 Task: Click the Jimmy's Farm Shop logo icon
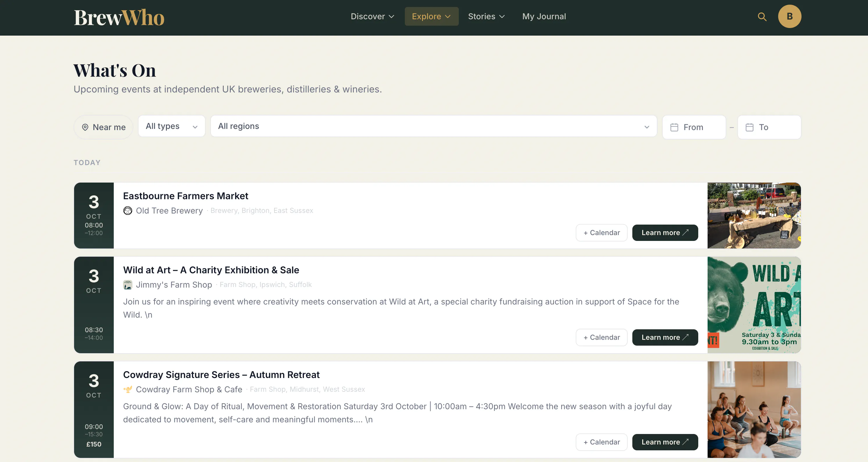click(128, 285)
